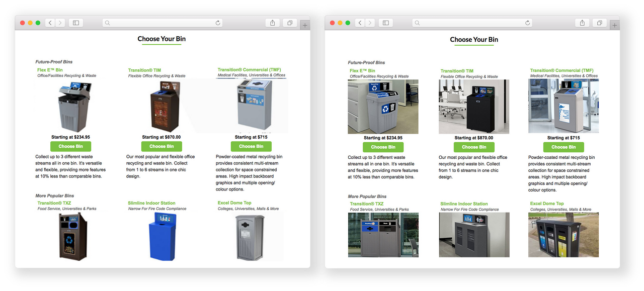Click 'Choose Your Bin' title in left window
This screenshot has height=291, width=644.
point(162,39)
